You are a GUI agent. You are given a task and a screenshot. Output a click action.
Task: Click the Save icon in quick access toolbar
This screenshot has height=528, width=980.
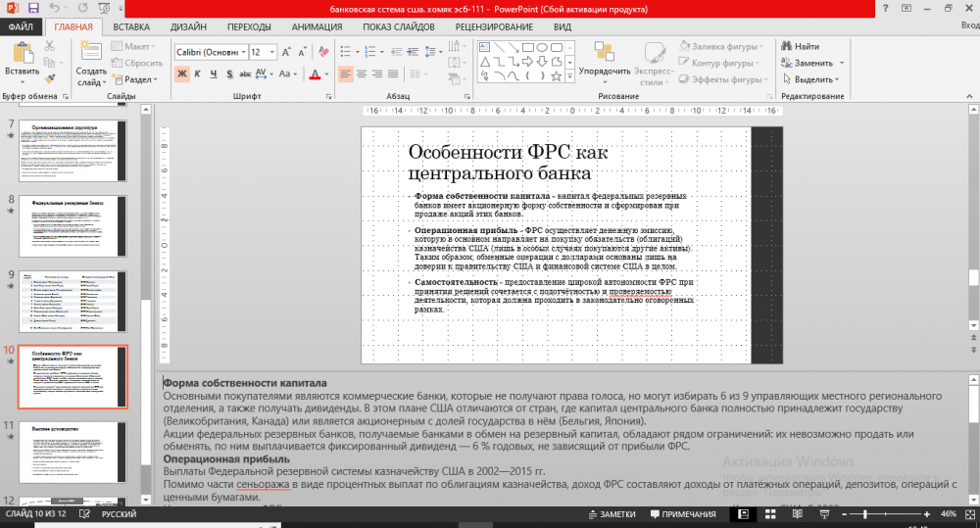point(32,8)
